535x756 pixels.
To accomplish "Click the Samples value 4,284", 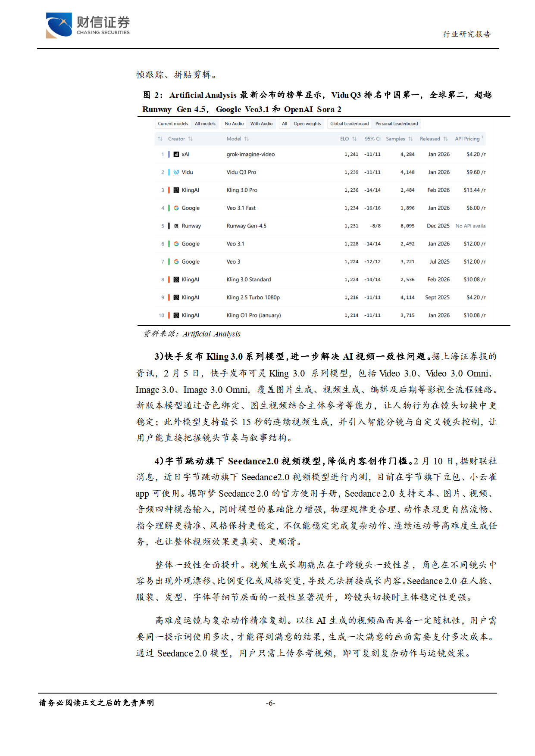I will [407, 154].
